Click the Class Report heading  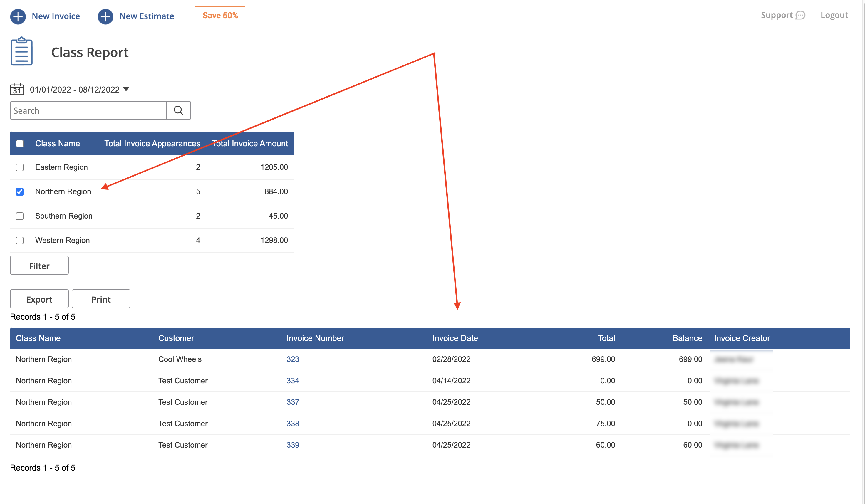click(90, 52)
